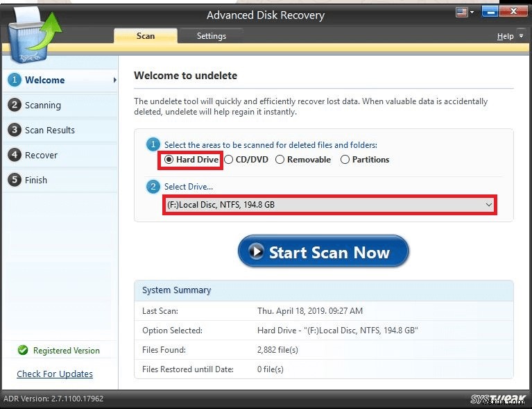Click the step 1 number icon beside Welcome
Screen dimensions: 532x409
point(15,80)
